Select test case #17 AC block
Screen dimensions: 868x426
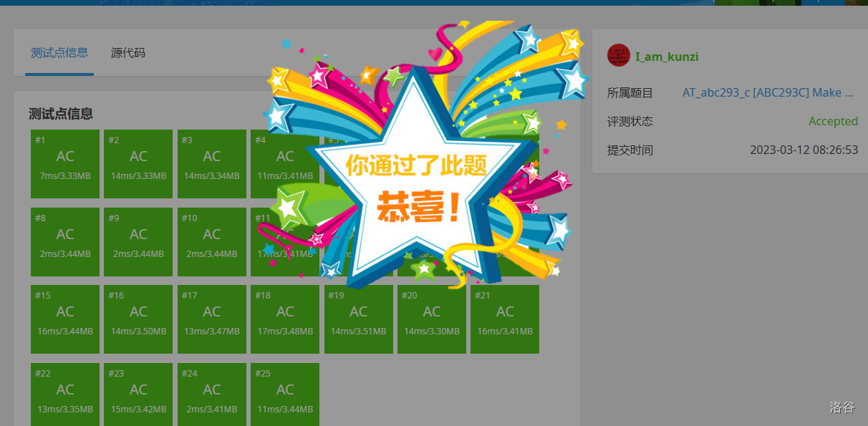(x=212, y=319)
